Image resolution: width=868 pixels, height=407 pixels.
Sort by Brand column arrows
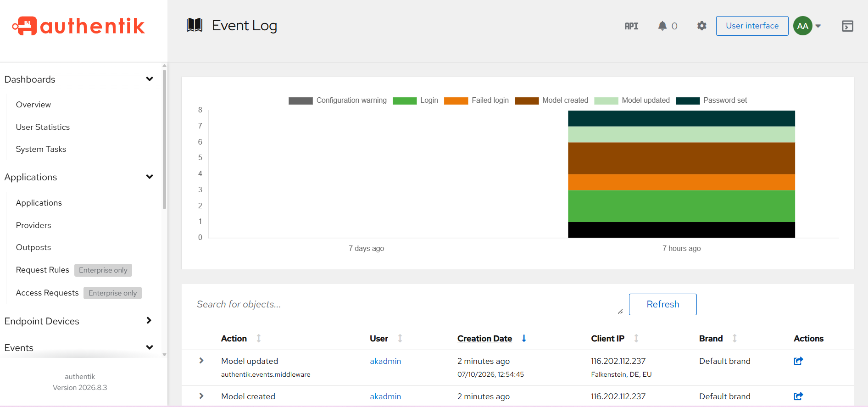tap(734, 339)
